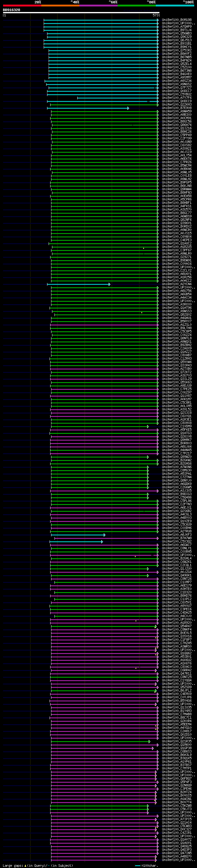Select subject UniRef100_Q96329
The height and width of the screenshot is (868, 197).
pos(177,37)
